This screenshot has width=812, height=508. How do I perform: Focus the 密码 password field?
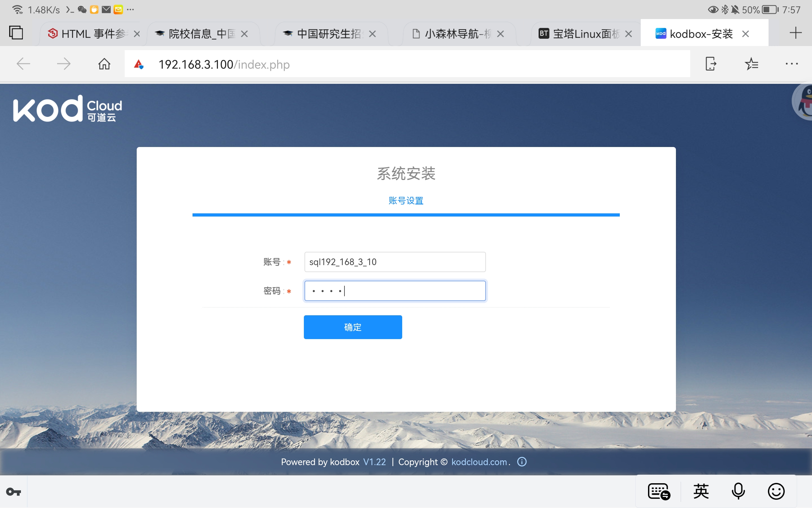coord(395,291)
